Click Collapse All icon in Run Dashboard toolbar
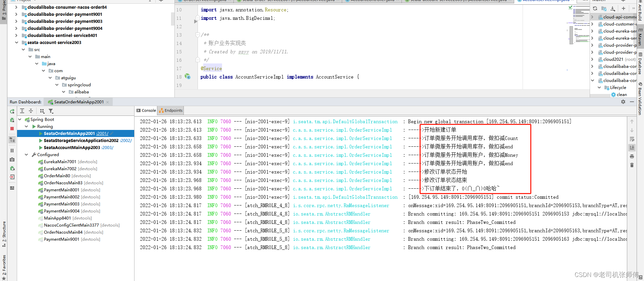The height and width of the screenshot is (281, 644). tap(31, 111)
